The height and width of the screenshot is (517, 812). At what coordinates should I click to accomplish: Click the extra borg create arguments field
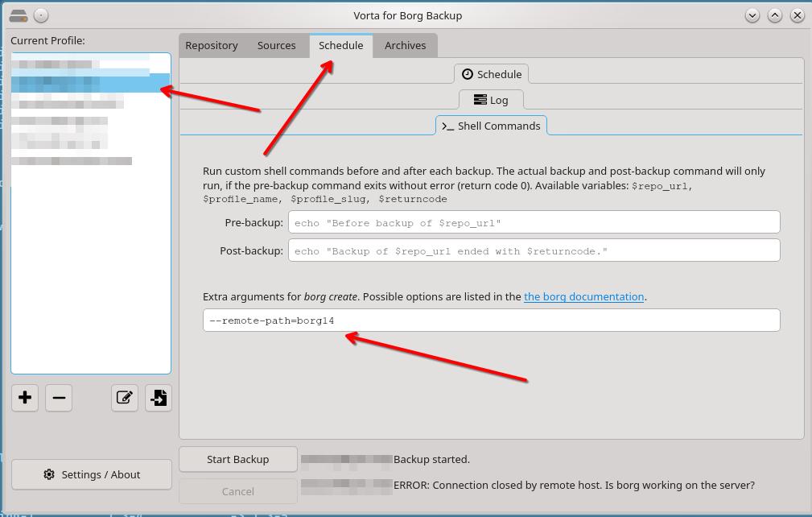coord(492,321)
